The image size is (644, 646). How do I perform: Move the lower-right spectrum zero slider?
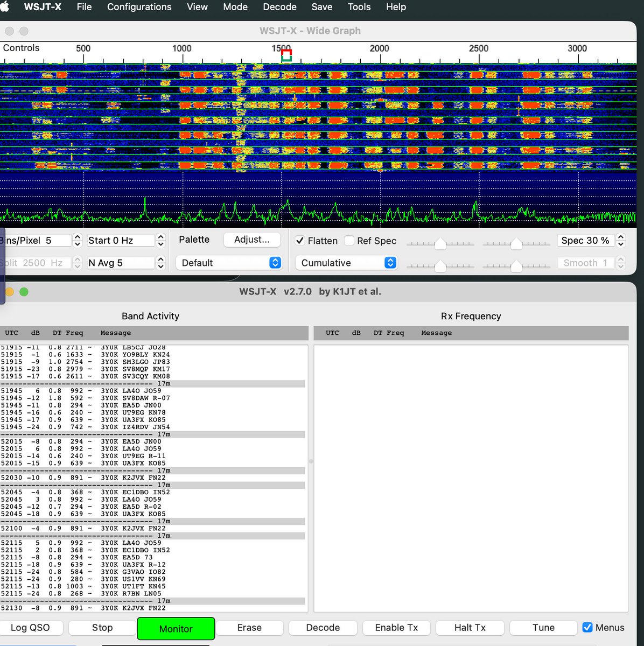[x=516, y=265]
